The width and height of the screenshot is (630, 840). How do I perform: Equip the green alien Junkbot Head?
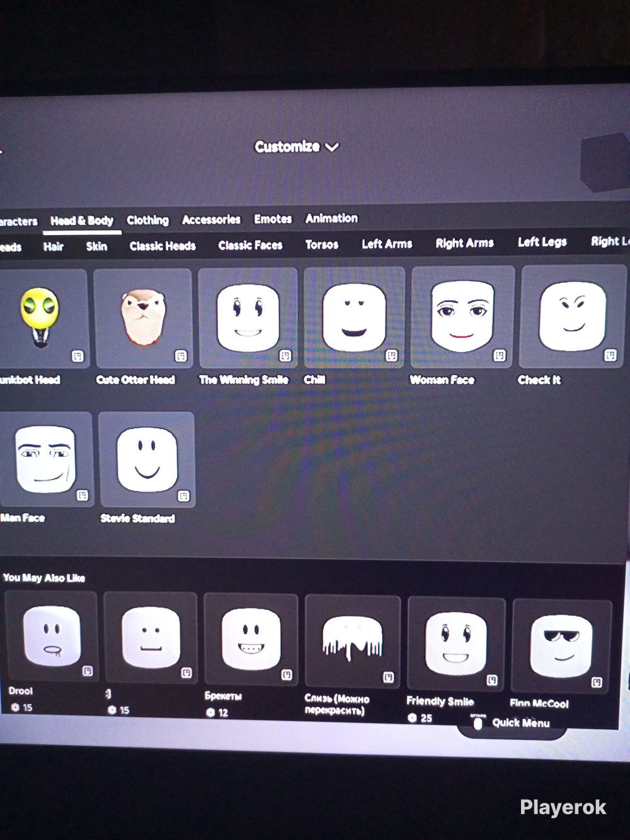coord(42,319)
